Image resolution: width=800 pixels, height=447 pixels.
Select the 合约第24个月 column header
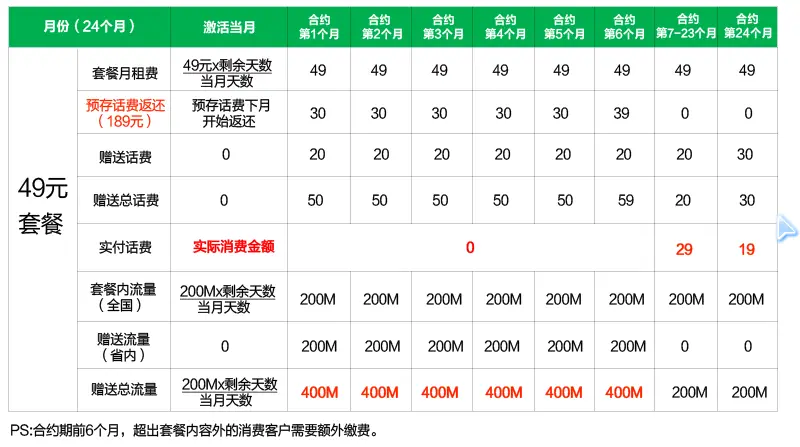pos(747,26)
